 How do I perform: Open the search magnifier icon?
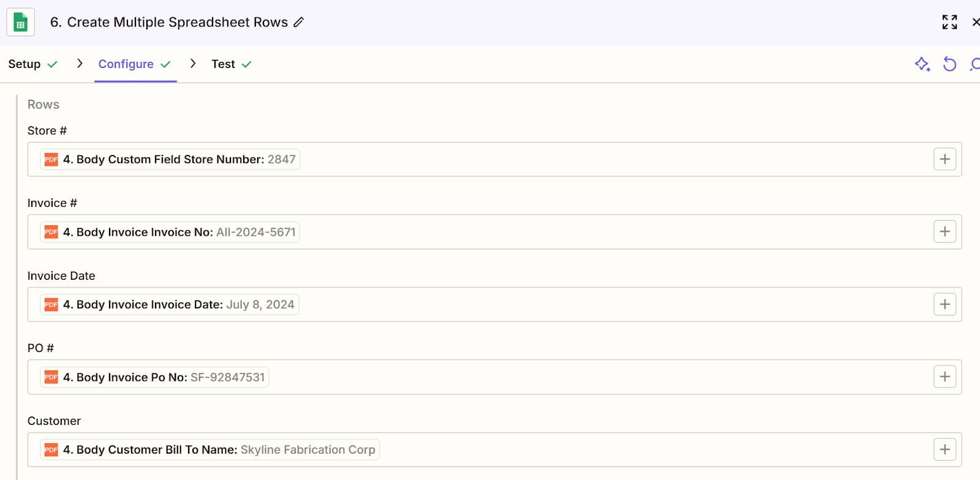(975, 64)
